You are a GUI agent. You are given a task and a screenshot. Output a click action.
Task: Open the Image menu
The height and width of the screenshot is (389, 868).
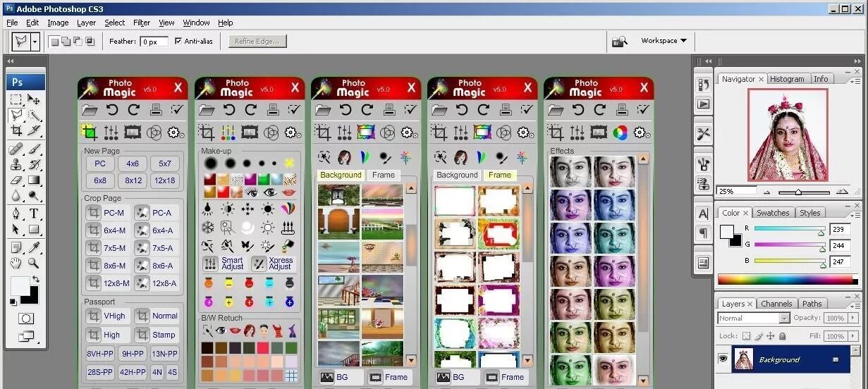pos(58,23)
